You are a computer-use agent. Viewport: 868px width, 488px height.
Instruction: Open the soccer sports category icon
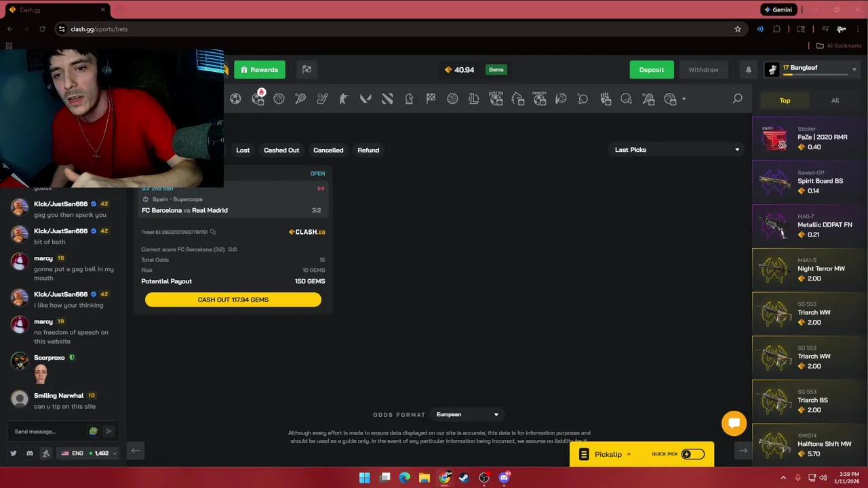coord(235,99)
